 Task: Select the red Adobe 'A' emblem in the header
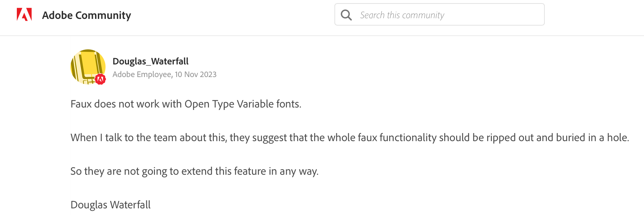[x=23, y=14]
